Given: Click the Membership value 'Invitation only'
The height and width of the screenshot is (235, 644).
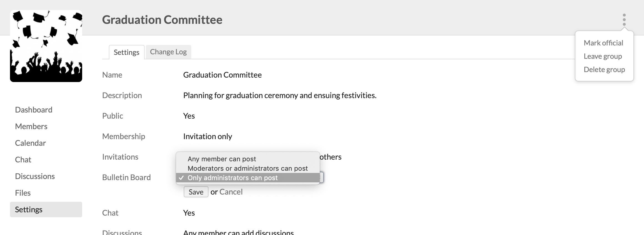Looking at the screenshot, I should 207,136.
